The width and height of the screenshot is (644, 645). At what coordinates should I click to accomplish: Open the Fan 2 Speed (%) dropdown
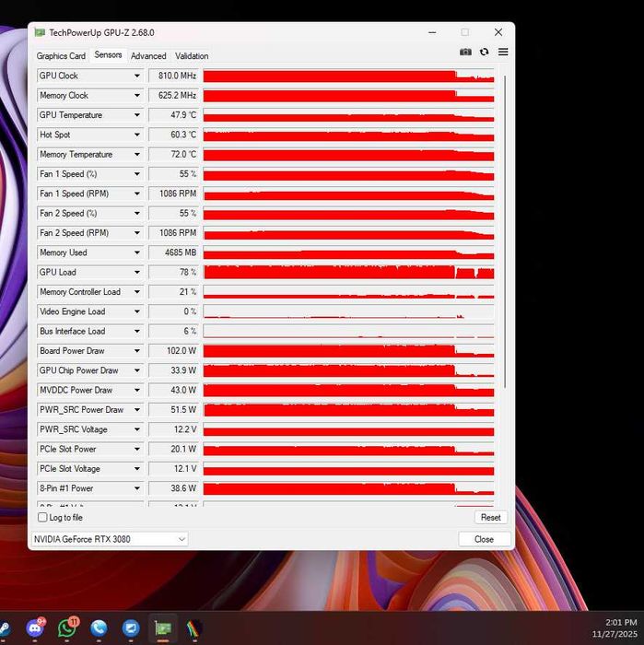coord(137,213)
